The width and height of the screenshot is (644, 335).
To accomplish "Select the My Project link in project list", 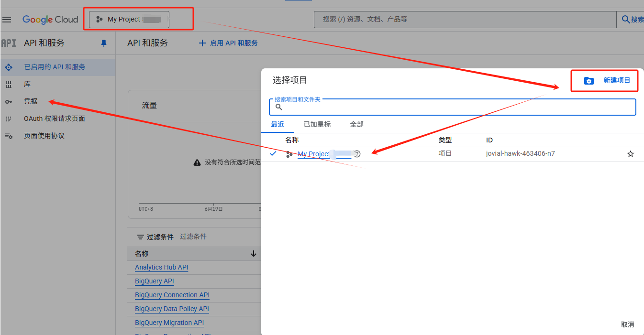I will pos(324,154).
